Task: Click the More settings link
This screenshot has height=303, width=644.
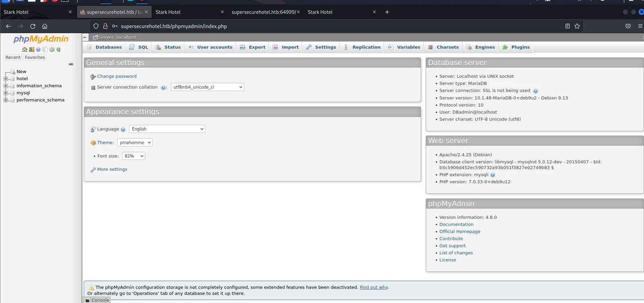Action: (x=112, y=170)
